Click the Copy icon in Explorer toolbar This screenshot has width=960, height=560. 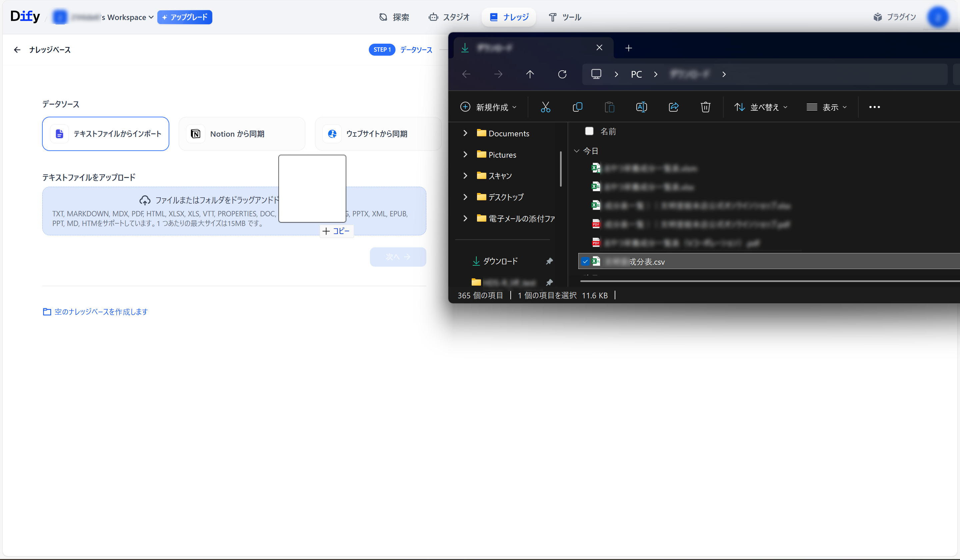click(x=577, y=107)
